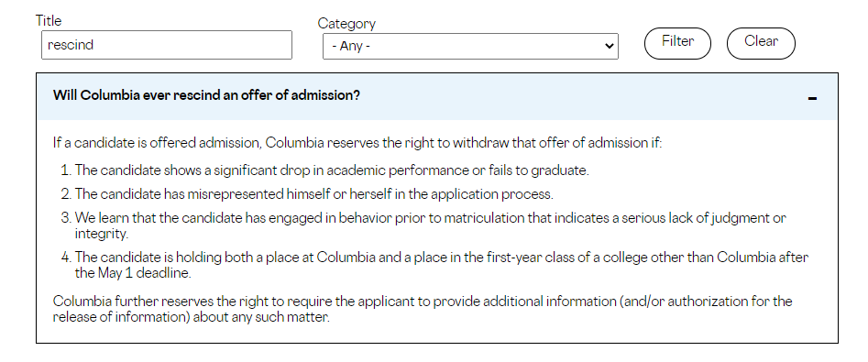Apply the search with the Filter button
Image resolution: width=868 pixels, height=362 pixels.
[x=677, y=43]
